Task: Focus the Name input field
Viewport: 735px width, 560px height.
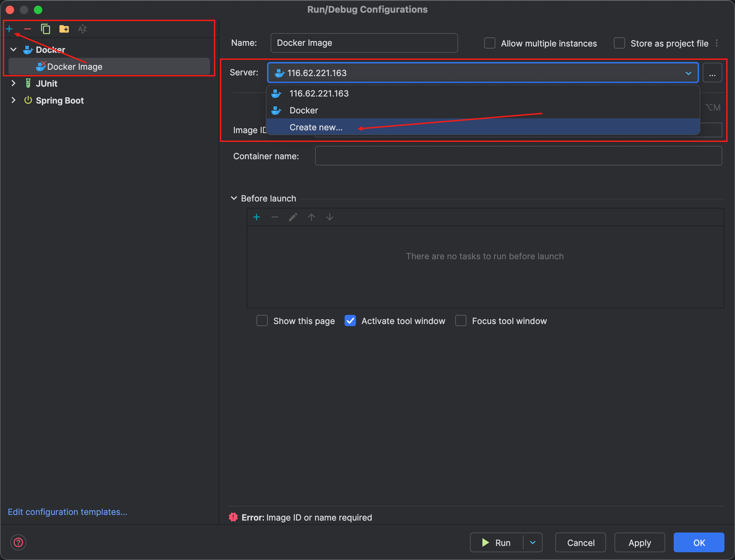Action: click(x=364, y=43)
